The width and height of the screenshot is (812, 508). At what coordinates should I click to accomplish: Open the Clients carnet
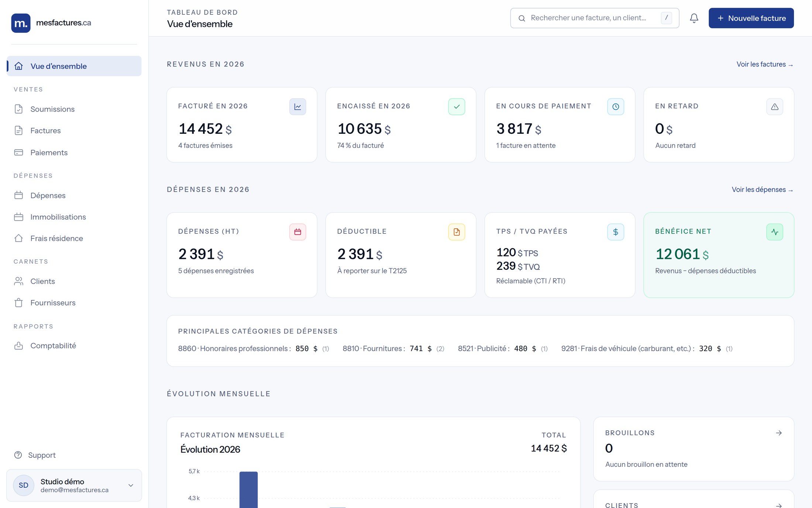click(74, 281)
